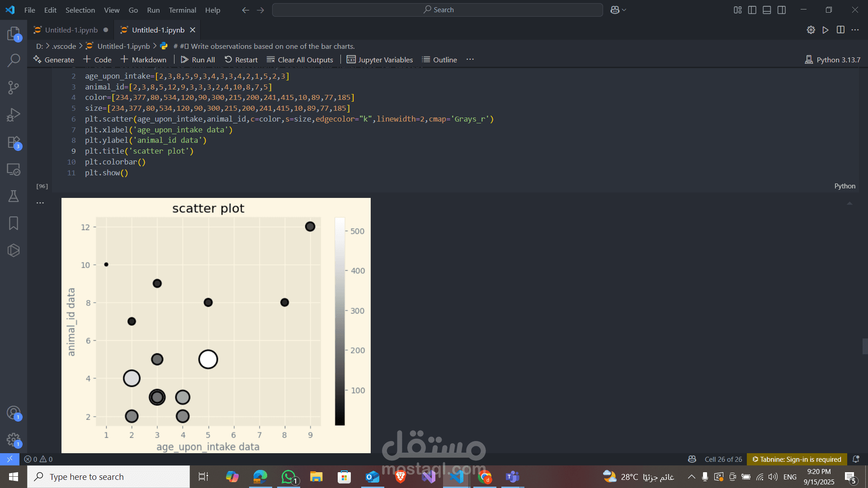Open the Terminal menu
868x488 pixels.
tap(182, 10)
